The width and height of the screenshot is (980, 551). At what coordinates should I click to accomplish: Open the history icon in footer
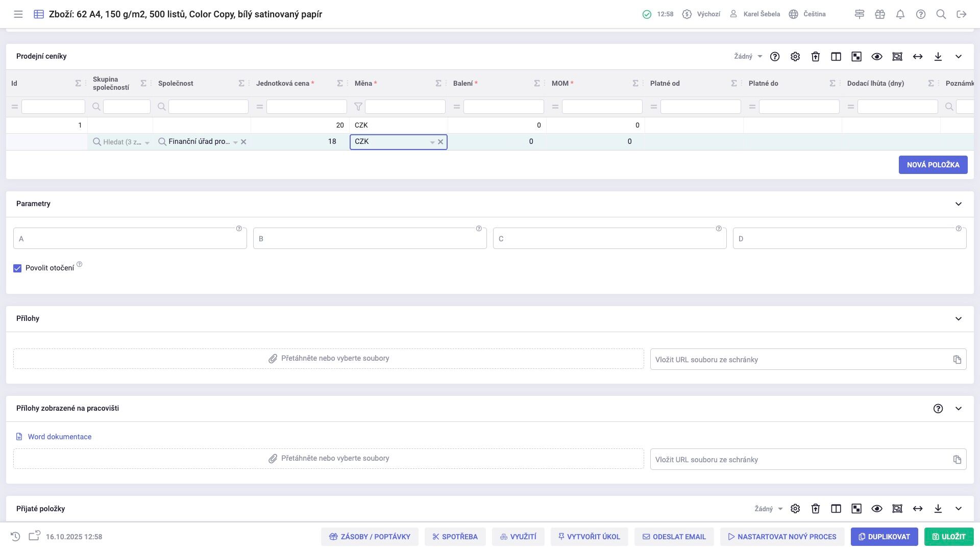point(15,537)
